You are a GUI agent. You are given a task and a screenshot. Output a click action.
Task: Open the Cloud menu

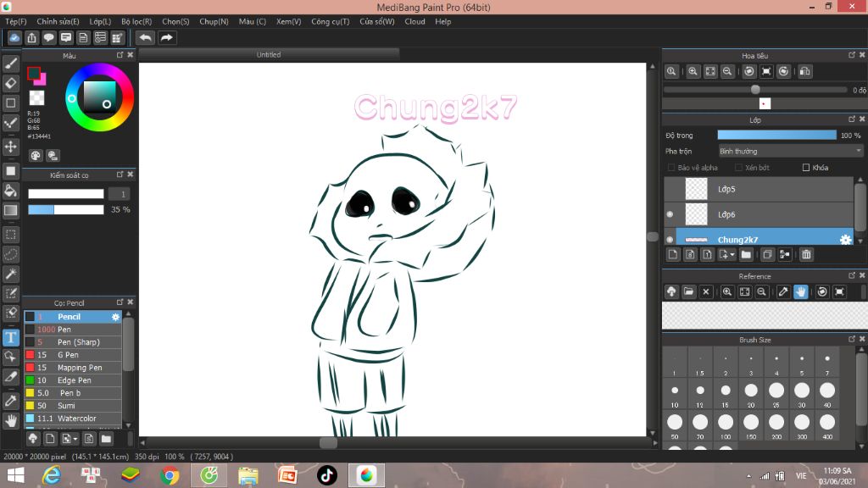pyautogui.click(x=415, y=21)
